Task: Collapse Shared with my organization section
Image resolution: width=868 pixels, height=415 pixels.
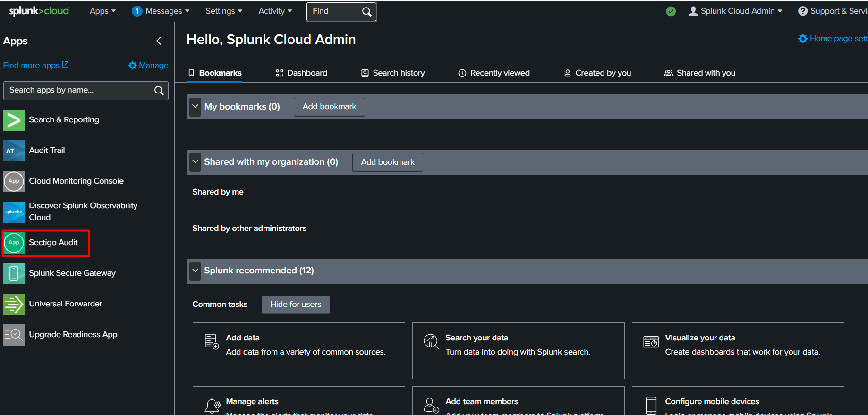Action: pos(195,162)
